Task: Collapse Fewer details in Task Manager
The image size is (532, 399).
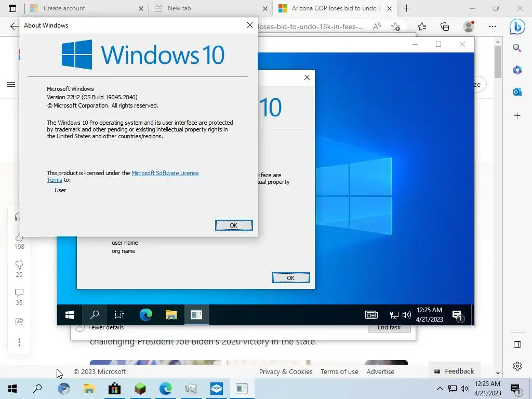Action: click(100, 328)
